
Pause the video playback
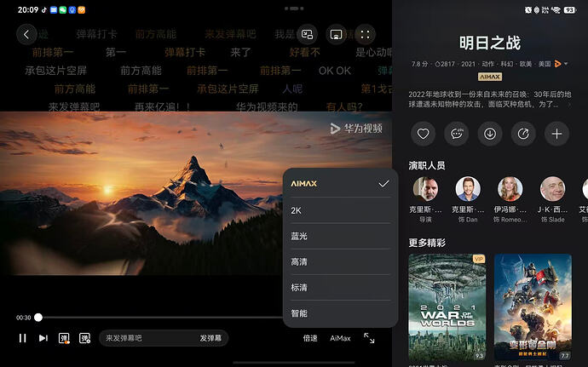point(22,338)
